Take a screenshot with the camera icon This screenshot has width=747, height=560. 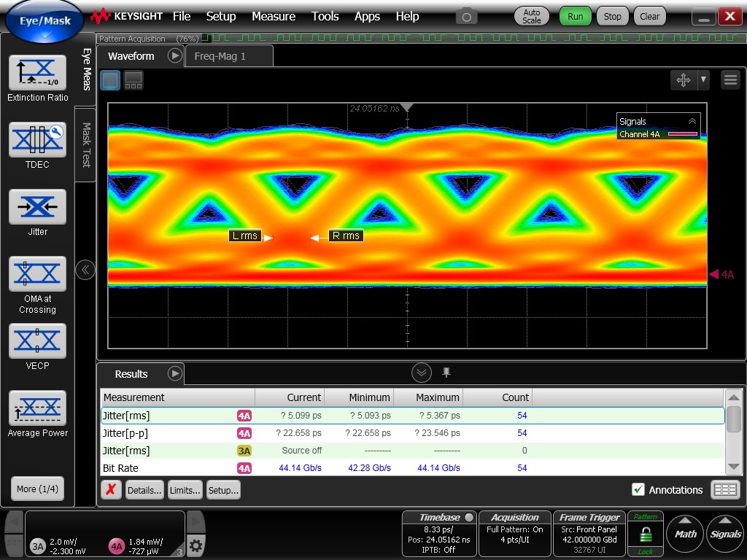pyautogui.click(x=467, y=16)
